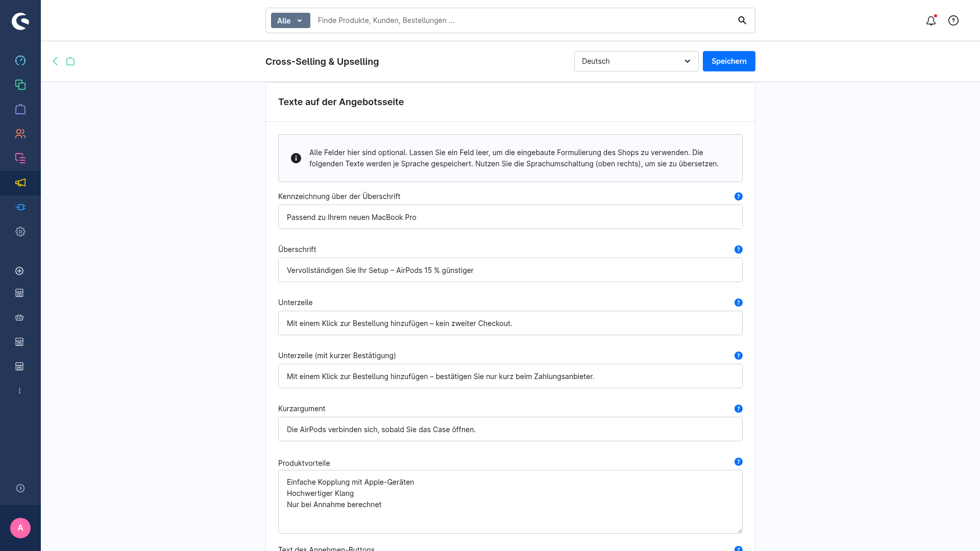
Task: Click the search magnifier button
Action: point(742,20)
